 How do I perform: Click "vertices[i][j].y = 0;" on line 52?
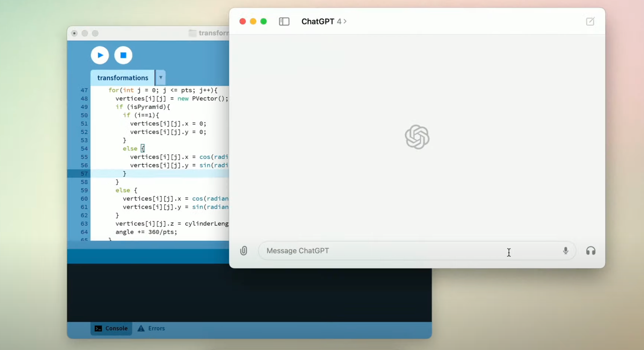[168, 132]
